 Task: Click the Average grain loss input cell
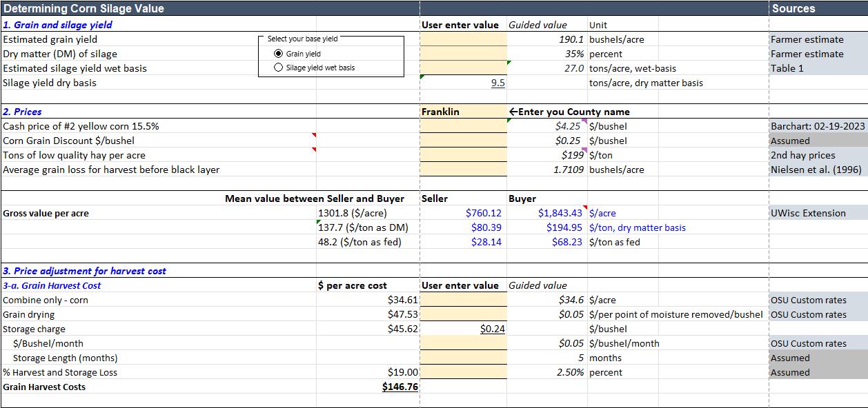(464, 170)
